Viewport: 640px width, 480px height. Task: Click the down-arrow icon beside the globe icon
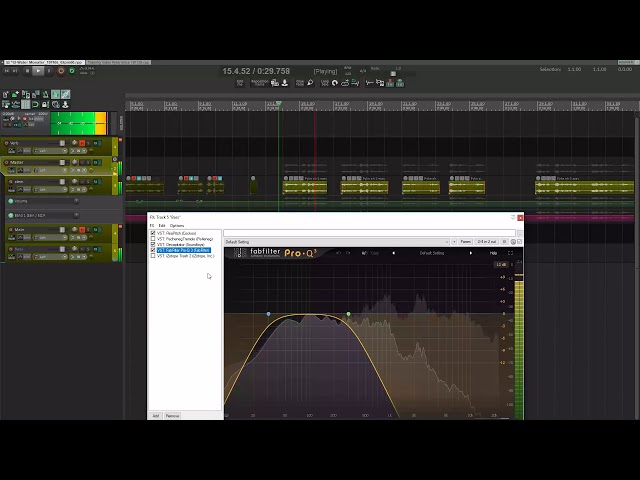click(65, 105)
